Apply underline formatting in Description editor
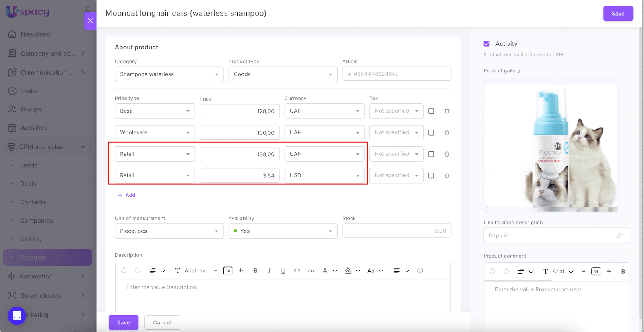This screenshot has height=332, width=644. 283,271
